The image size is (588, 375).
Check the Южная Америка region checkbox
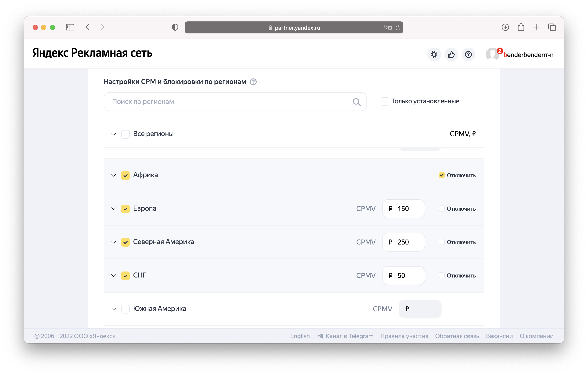point(125,309)
